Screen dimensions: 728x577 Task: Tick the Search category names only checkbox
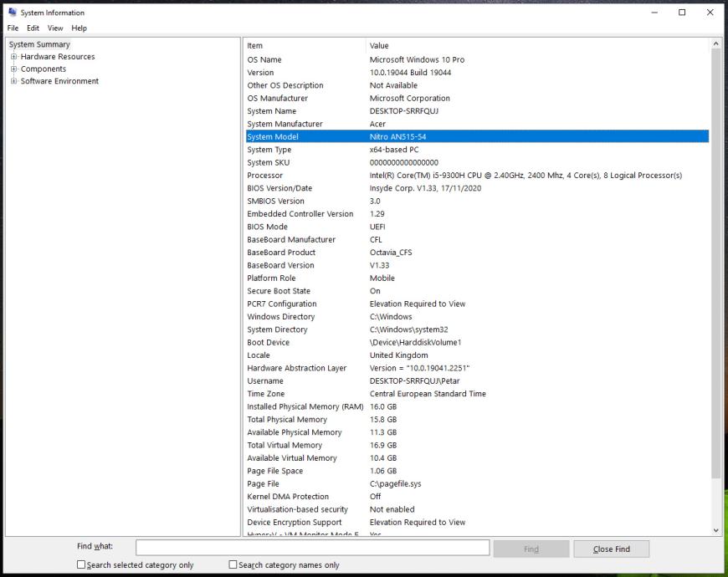[x=233, y=565]
